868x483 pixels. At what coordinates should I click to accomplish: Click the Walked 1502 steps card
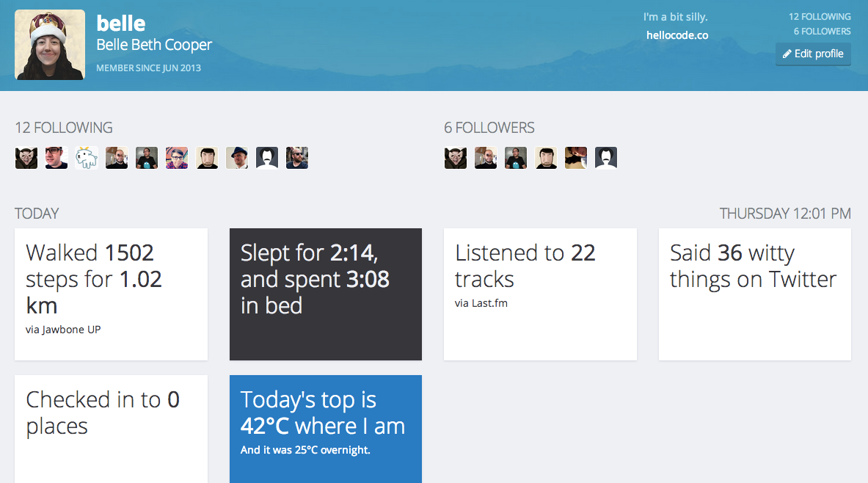click(112, 294)
